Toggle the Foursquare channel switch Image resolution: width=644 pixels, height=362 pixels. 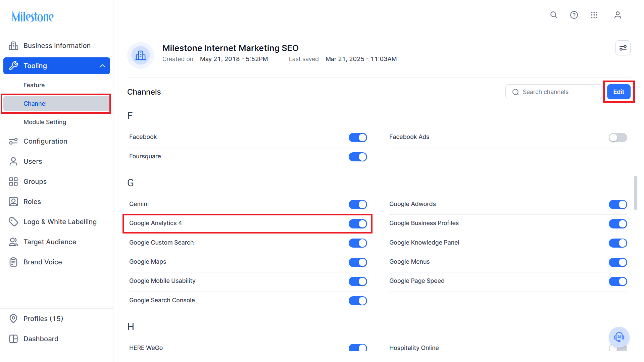tap(358, 157)
